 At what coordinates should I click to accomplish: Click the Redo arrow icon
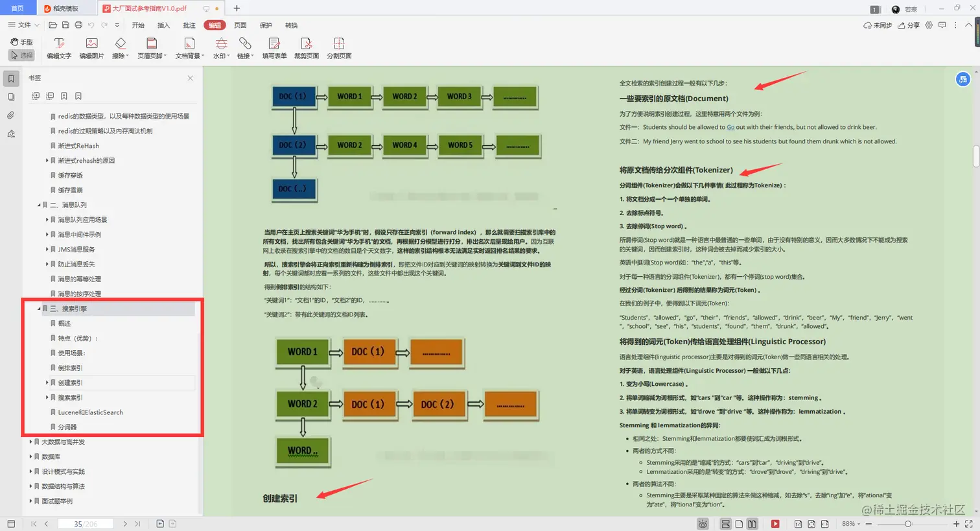(x=104, y=25)
